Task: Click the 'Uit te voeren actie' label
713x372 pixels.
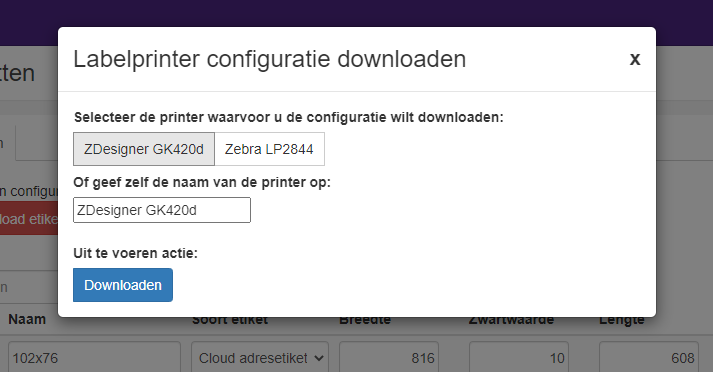Action: coord(136,253)
